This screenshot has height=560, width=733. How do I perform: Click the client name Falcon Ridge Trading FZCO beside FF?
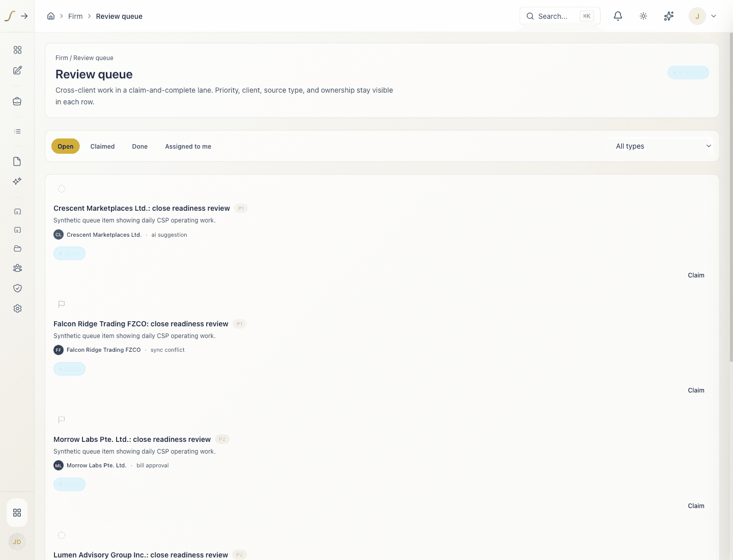coord(104,350)
